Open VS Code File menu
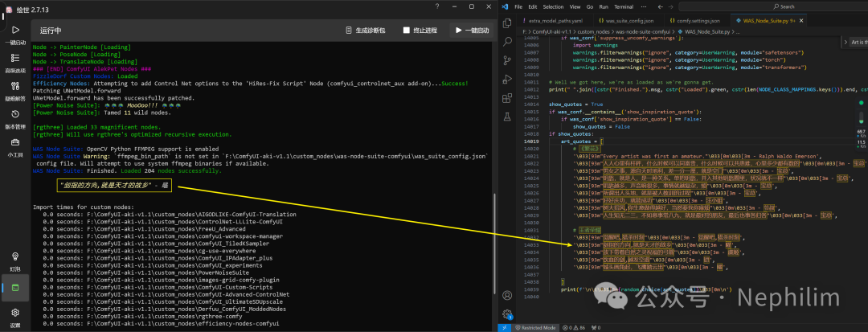Image resolution: width=868 pixels, height=332 pixels. point(518,6)
